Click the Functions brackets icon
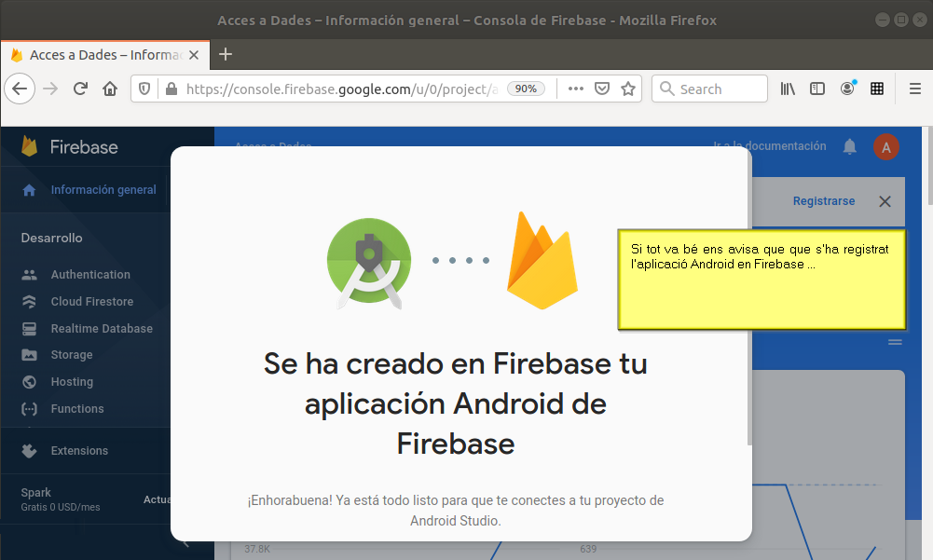933x560 pixels. tap(29, 409)
